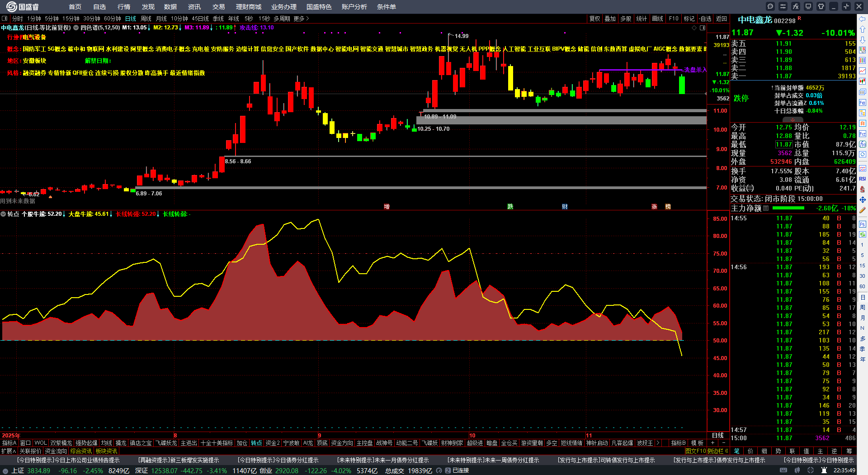Toggle the 转点 indicator panel circle button
This screenshot has width=868, height=475.
coord(3,214)
